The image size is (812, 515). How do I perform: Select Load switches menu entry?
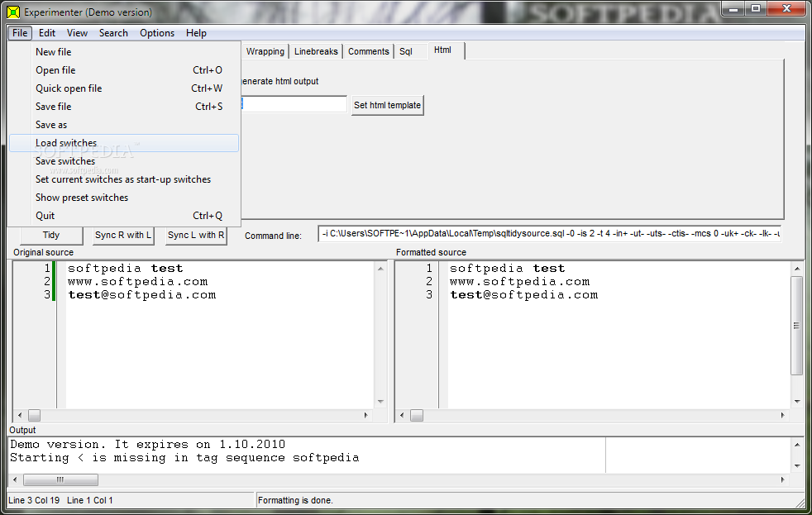[x=124, y=143]
